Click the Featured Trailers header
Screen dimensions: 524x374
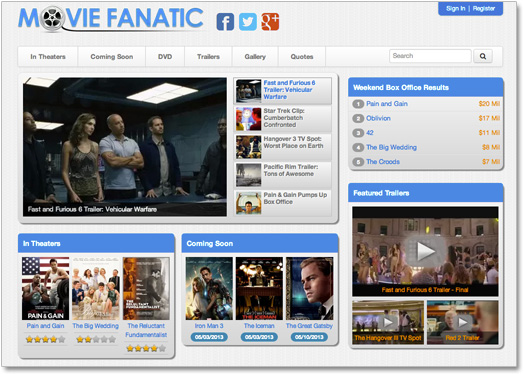coord(426,193)
